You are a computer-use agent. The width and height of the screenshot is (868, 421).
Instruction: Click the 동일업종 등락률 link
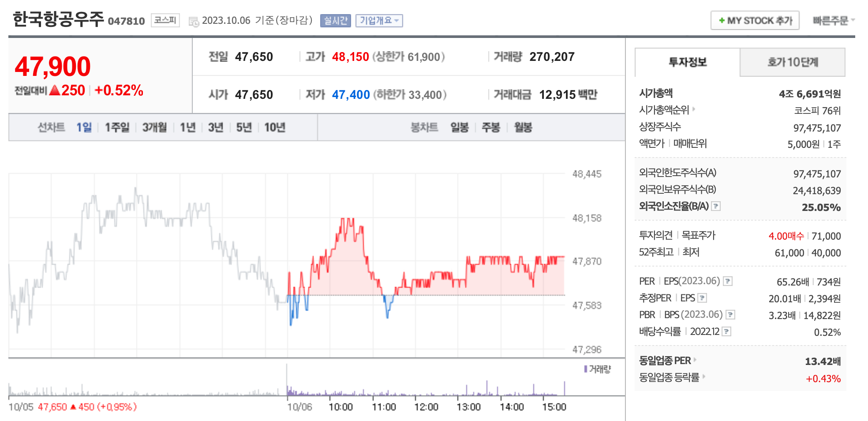[x=669, y=377]
